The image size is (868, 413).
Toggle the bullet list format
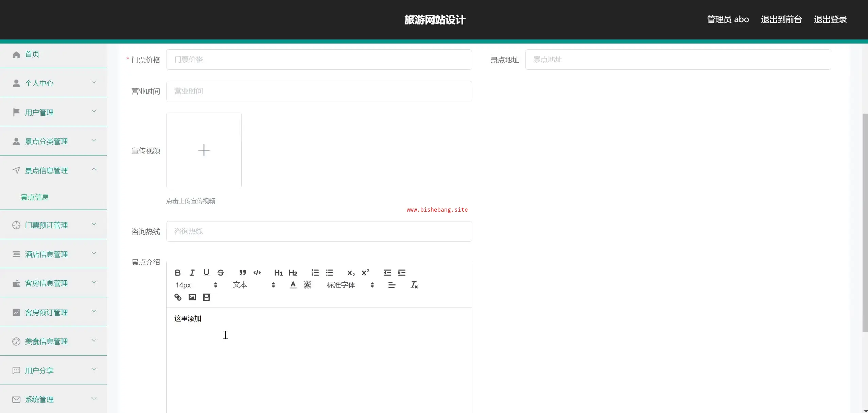coord(329,272)
